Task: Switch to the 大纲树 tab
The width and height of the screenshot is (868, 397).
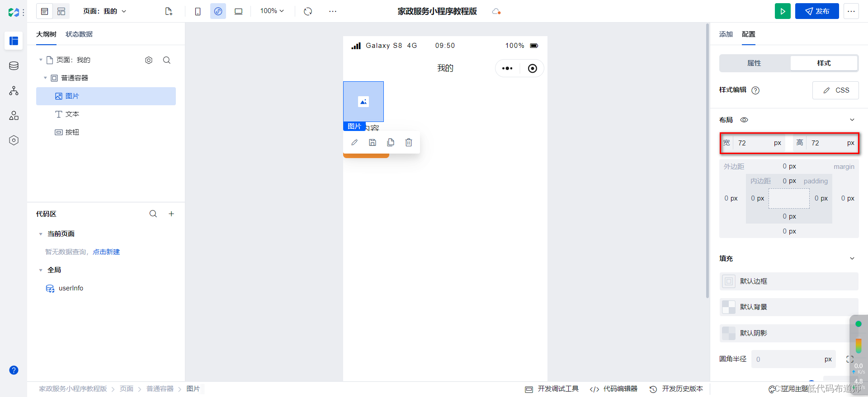Action: [46, 34]
